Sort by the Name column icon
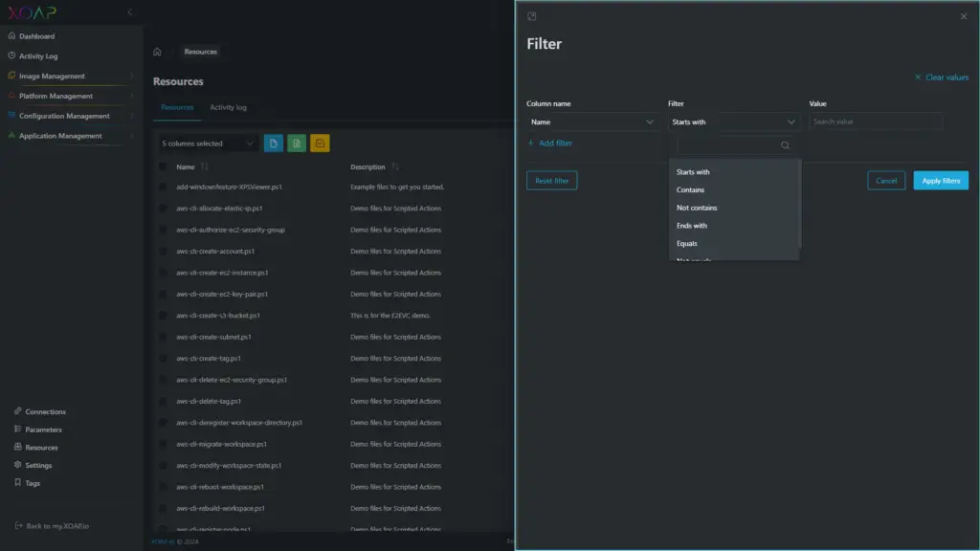Screen dimensions: 980x551 (x=205, y=166)
